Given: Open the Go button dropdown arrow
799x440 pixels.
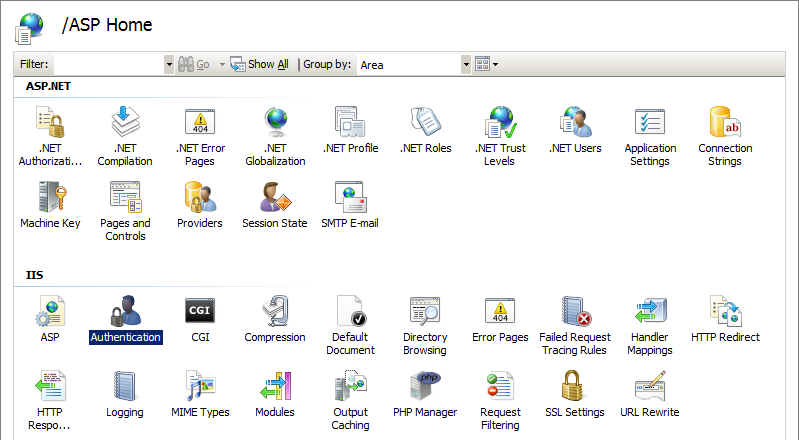Looking at the screenshot, I should point(222,64).
